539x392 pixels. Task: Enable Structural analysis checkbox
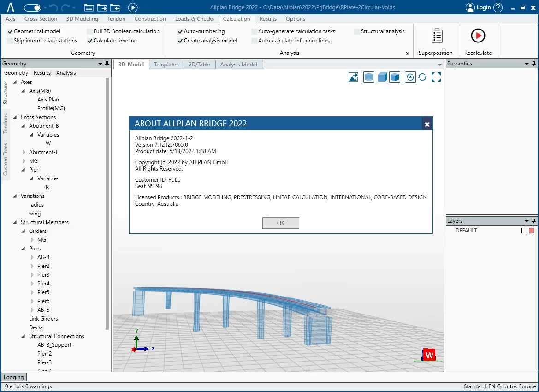point(357,31)
